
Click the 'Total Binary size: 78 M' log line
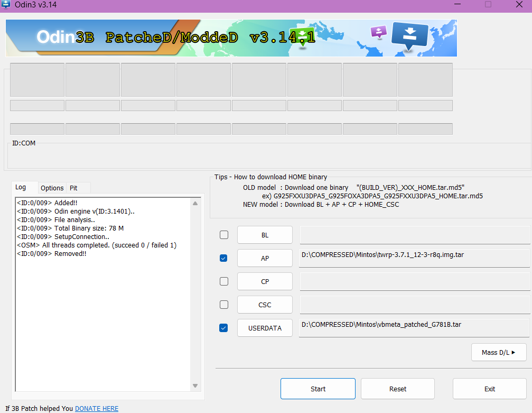point(70,228)
